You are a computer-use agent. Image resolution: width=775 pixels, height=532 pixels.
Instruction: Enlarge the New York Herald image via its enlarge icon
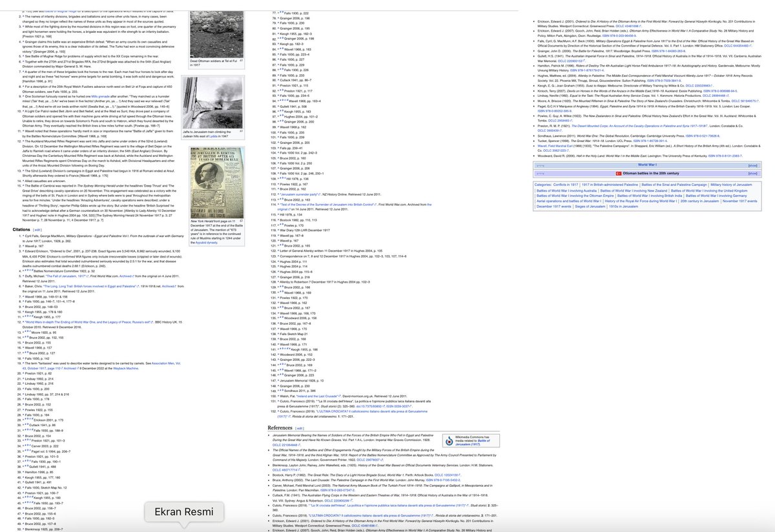point(242,221)
